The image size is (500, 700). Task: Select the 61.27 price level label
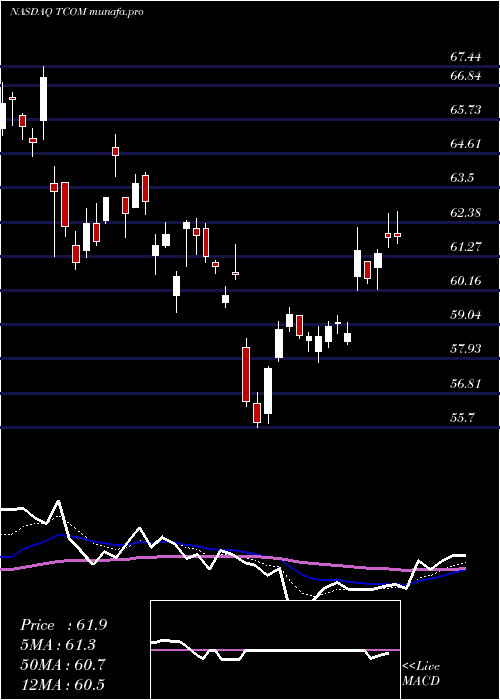[x=465, y=246]
